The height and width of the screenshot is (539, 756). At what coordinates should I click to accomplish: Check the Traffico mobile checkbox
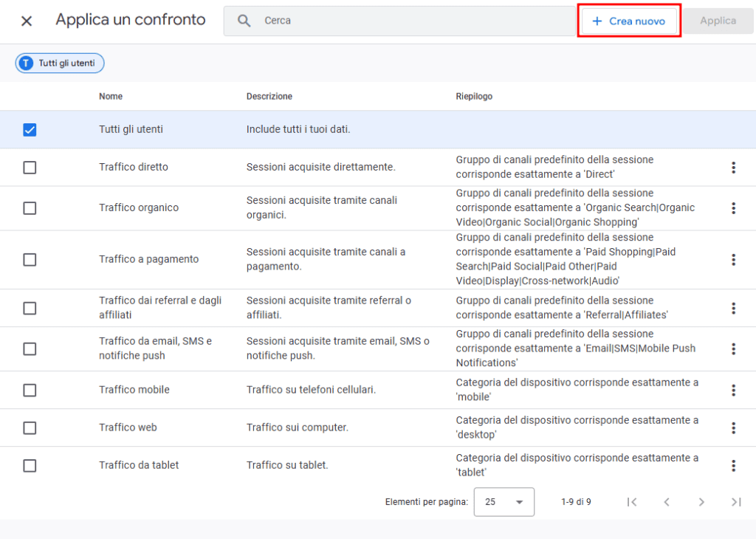tap(30, 390)
